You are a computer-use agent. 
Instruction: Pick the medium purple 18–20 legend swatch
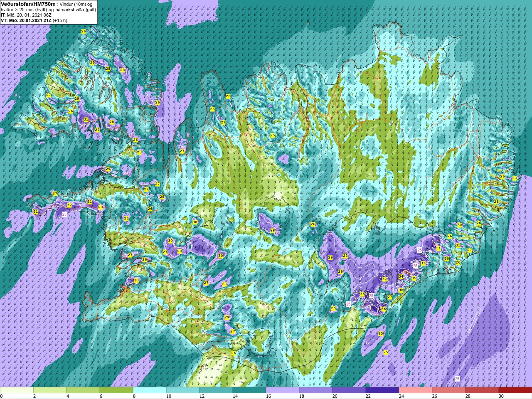316,390
